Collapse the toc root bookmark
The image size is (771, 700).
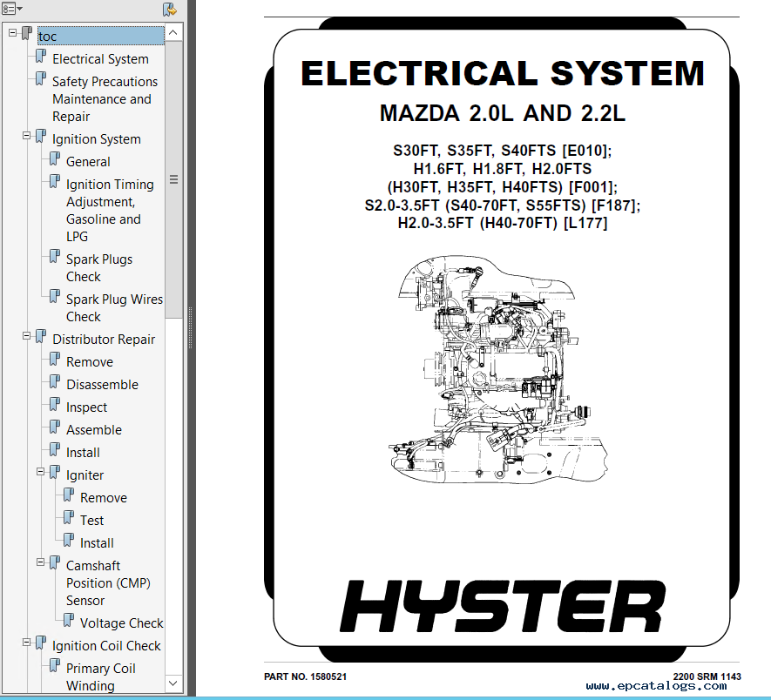pos(13,33)
